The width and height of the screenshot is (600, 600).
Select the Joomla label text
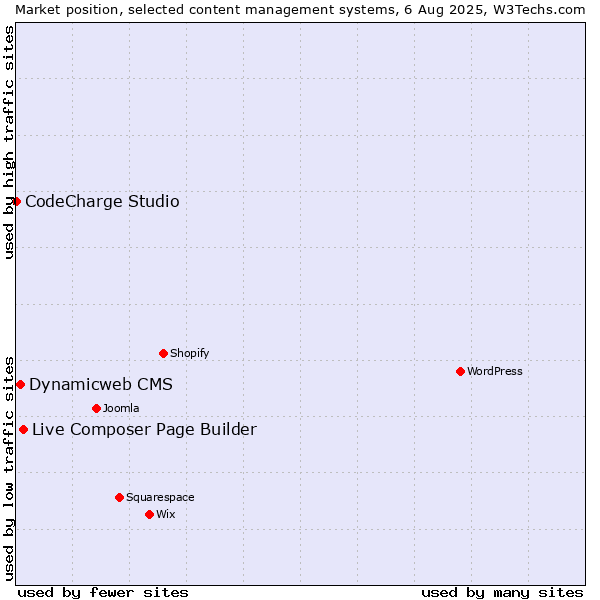coord(121,408)
